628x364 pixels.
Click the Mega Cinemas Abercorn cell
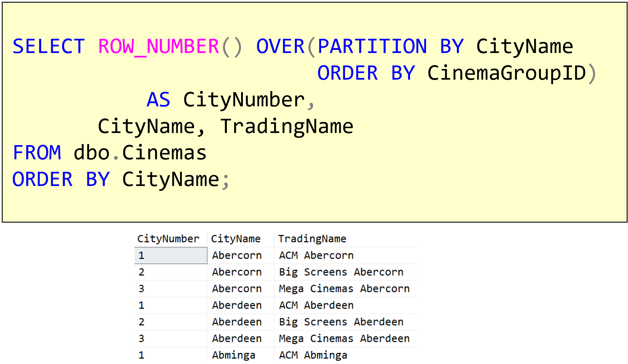tap(344, 288)
